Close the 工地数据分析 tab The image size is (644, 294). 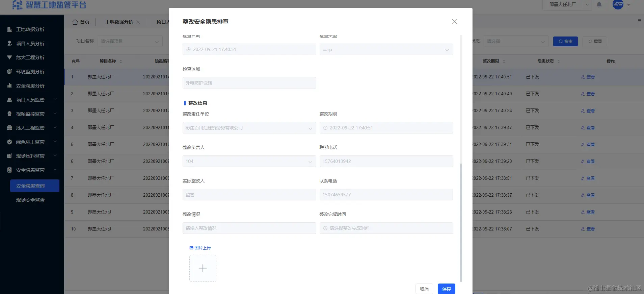coord(138,22)
